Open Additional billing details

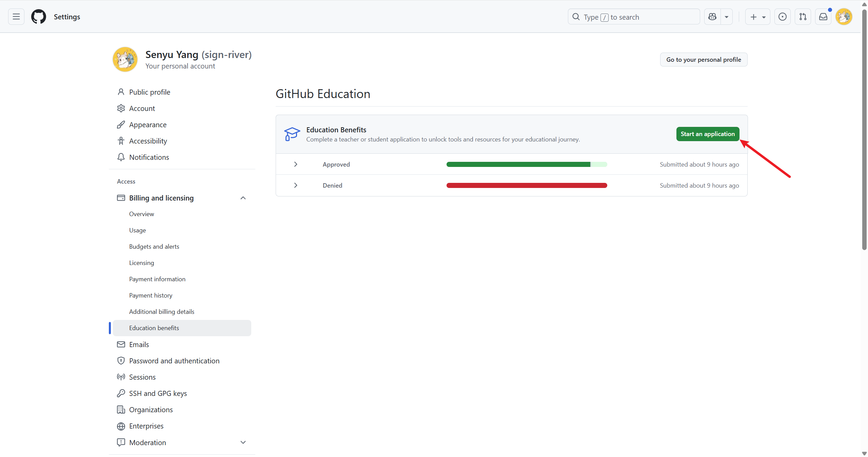(x=162, y=312)
